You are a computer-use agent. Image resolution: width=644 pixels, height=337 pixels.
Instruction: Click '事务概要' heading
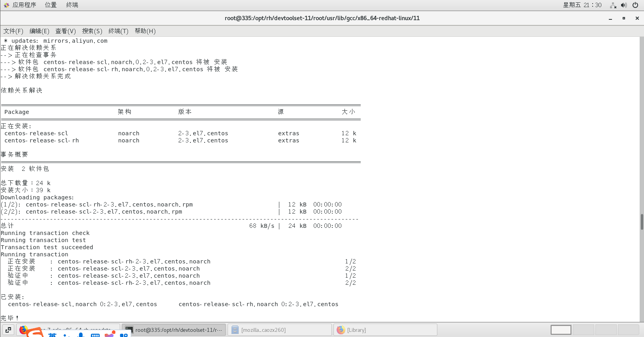[14, 155]
